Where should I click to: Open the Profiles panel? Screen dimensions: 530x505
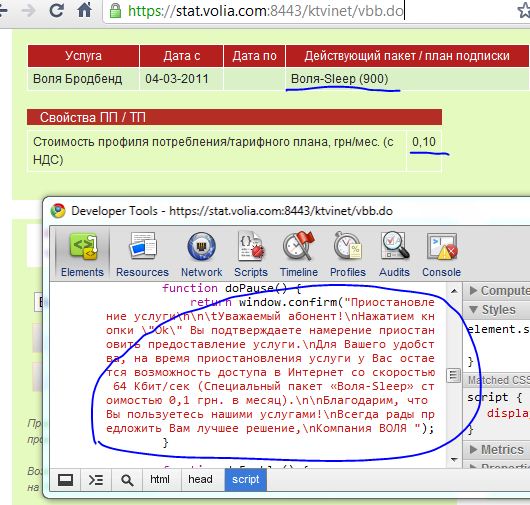[x=348, y=254]
